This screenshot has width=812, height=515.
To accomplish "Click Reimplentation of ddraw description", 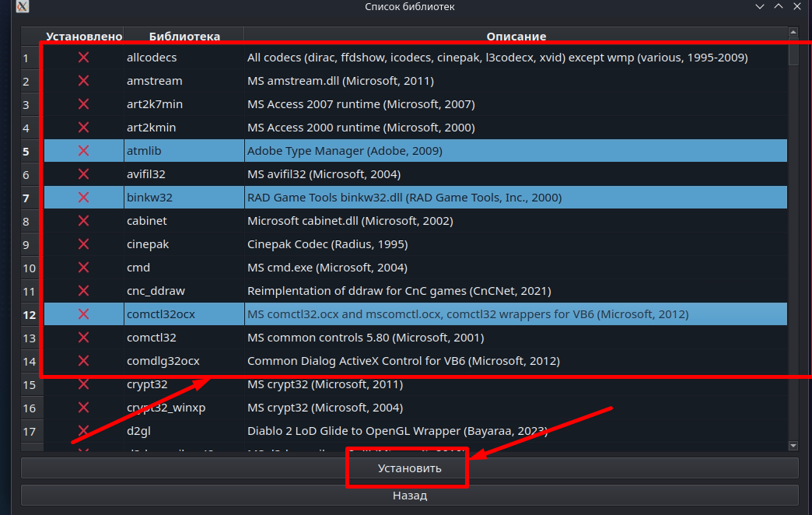I will click(x=399, y=291).
